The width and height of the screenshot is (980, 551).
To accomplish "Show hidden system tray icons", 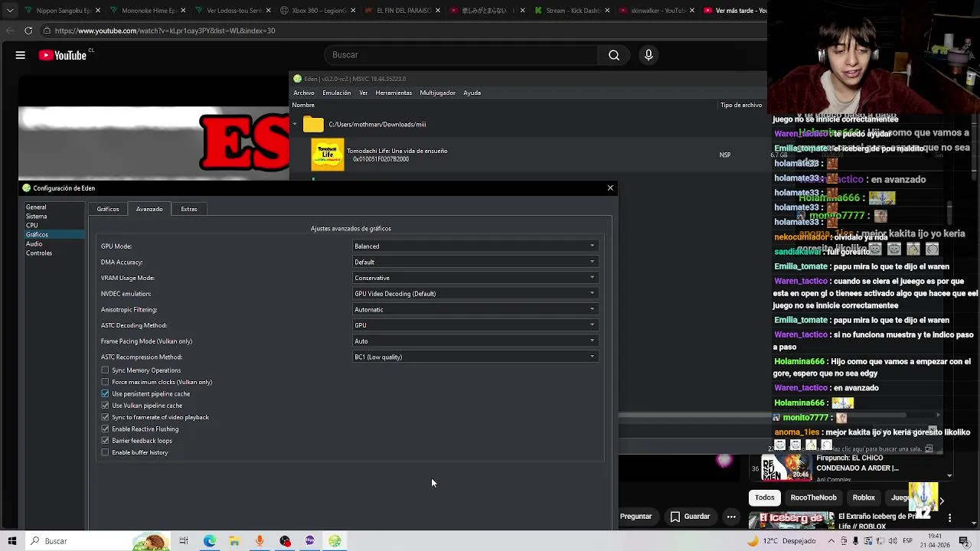I will coord(831,541).
